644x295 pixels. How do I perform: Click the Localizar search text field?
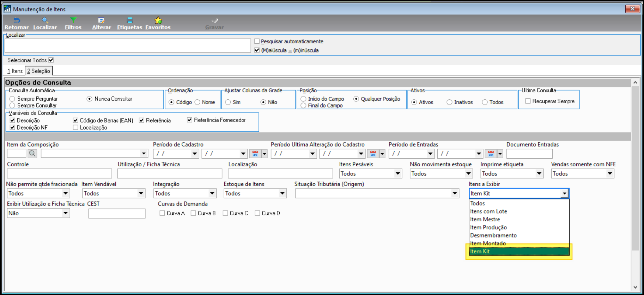click(128, 45)
